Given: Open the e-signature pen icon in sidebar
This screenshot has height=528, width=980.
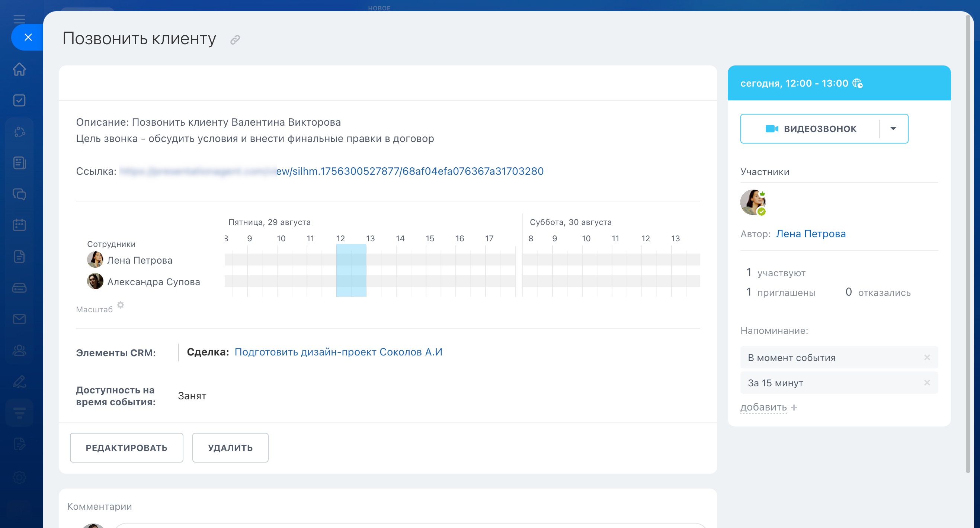Looking at the screenshot, I should (x=19, y=381).
